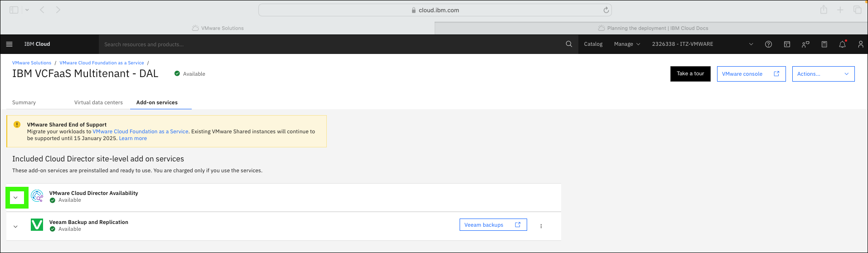Switch to the Virtual data centers tab

point(98,102)
